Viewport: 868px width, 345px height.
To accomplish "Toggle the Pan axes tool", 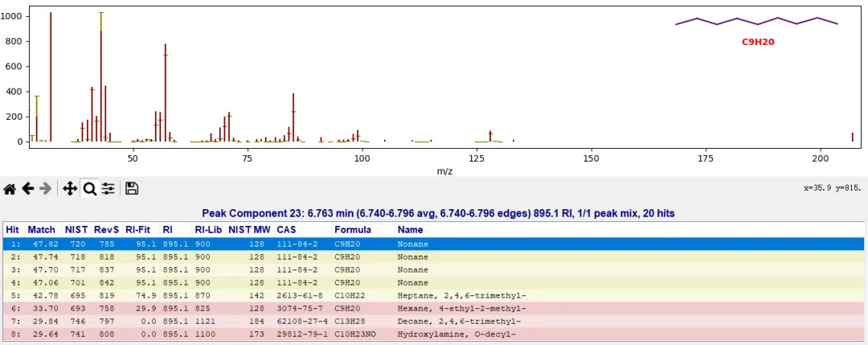I will point(70,188).
